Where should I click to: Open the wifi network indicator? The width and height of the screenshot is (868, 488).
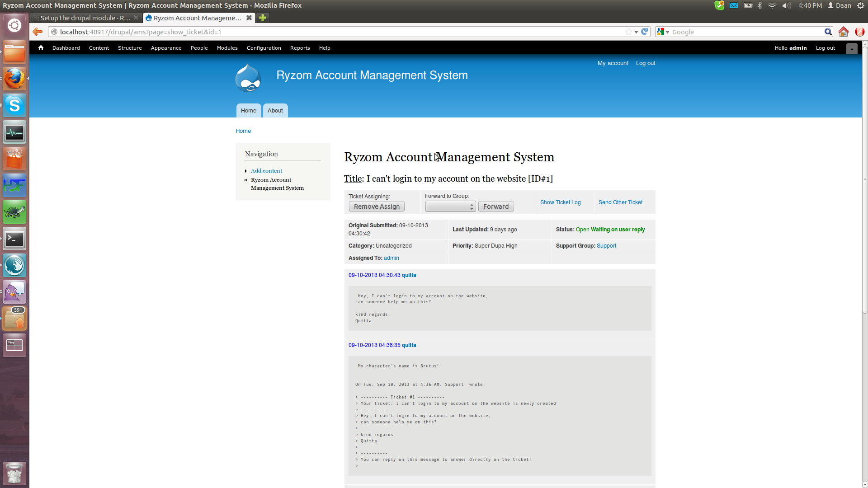coord(772,5)
